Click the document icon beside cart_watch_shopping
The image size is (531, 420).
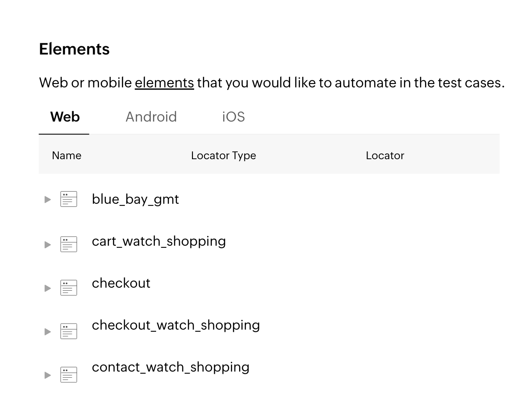(x=68, y=244)
